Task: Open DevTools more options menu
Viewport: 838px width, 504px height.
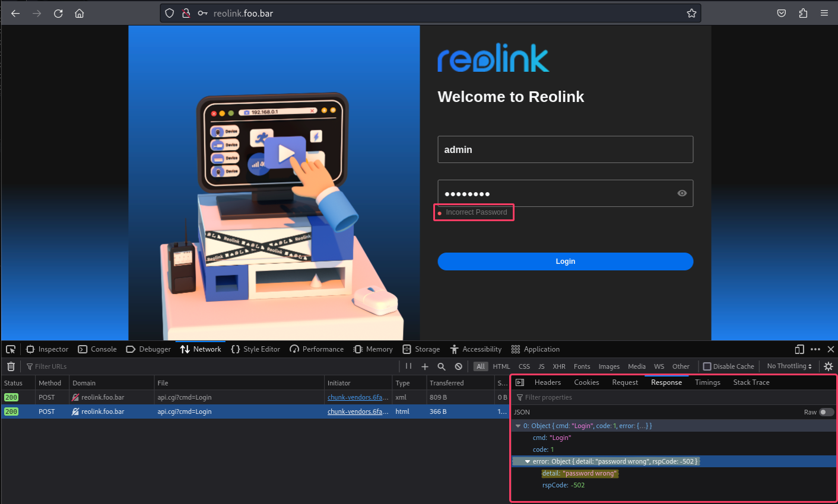Action: [x=815, y=349]
